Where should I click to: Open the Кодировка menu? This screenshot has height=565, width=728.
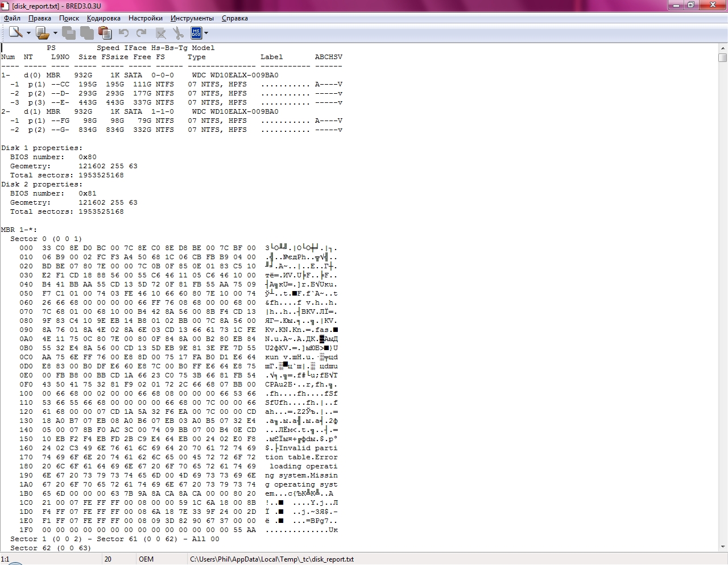pyautogui.click(x=104, y=18)
